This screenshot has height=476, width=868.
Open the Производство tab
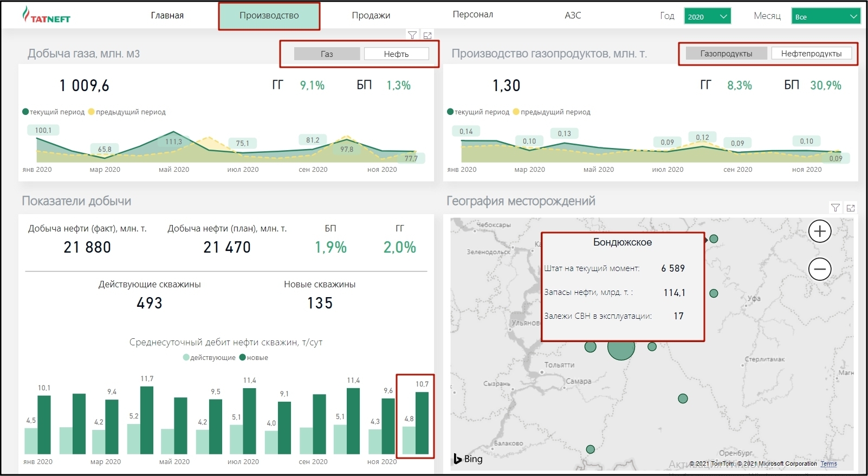pyautogui.click(x=269, y=16)
